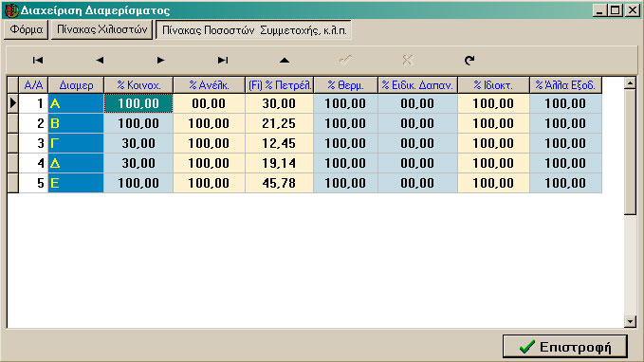Image resolution: width=644 pixels, height=362 pixels.
Task: Click the Επιστροφή button
Action: [x=565, y=347]
